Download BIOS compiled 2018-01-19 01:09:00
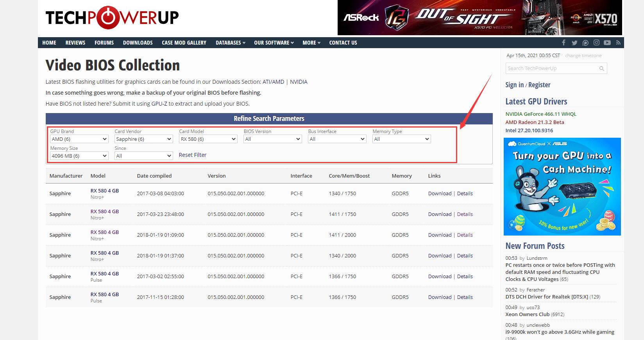 [440, 235]
